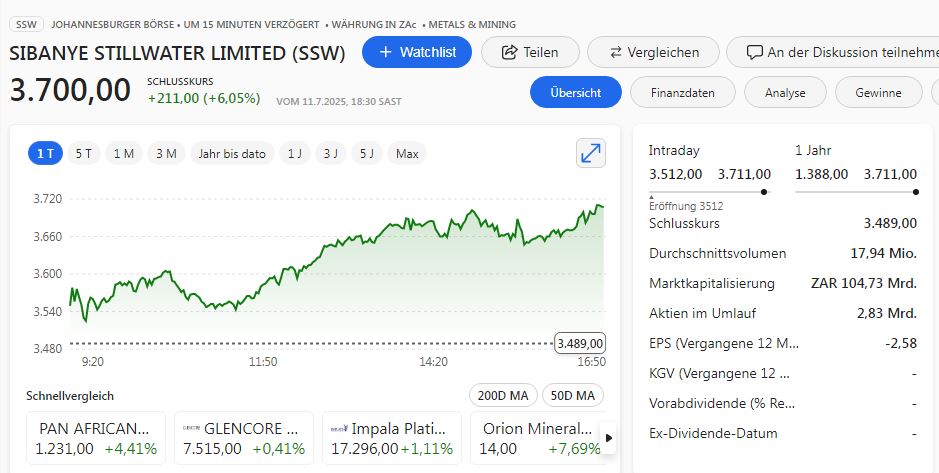The image size is (939, 473).
Task: Open the Pan African quick comparison card
Action: pos(96,438)
